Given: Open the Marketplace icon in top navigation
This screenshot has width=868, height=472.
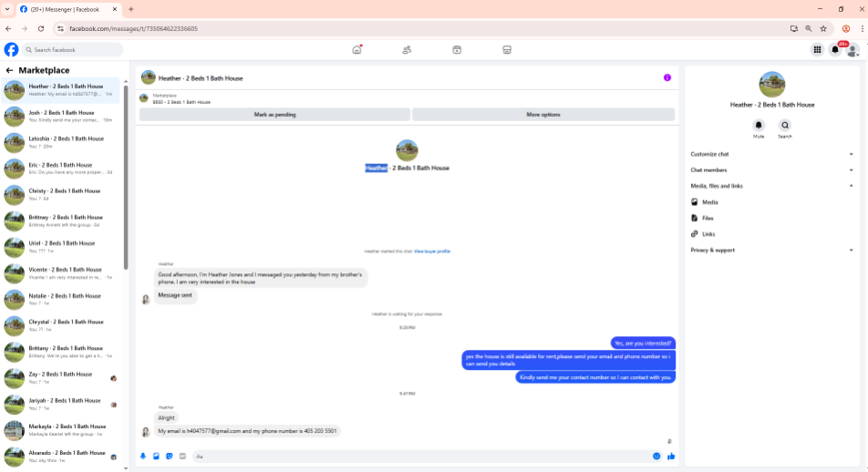Looking at the screenshot, I should [x=507, y=50].
